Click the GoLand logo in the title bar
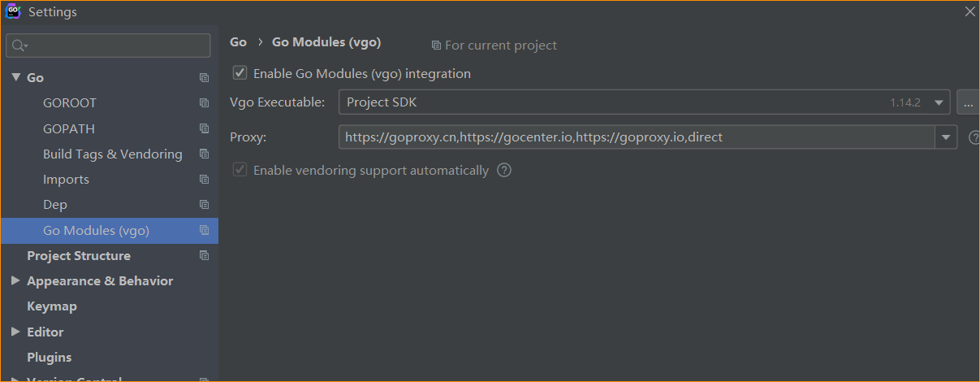The image size is (980, 382). click(13, 12)
